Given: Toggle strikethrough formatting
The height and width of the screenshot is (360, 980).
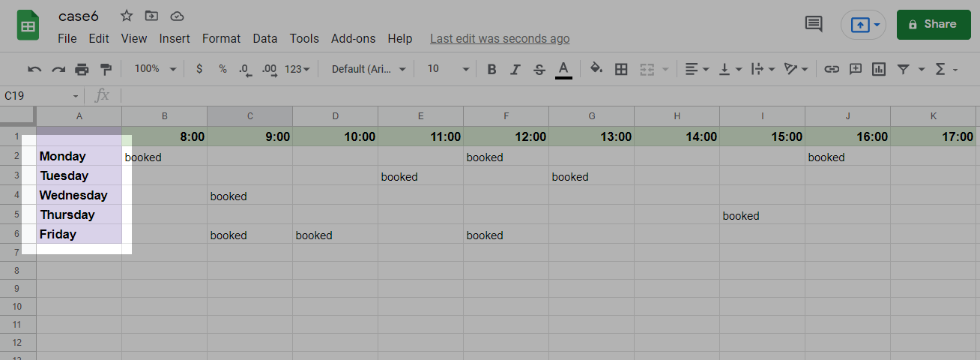Looking at the screenshot, I should [x=539, y=69].
